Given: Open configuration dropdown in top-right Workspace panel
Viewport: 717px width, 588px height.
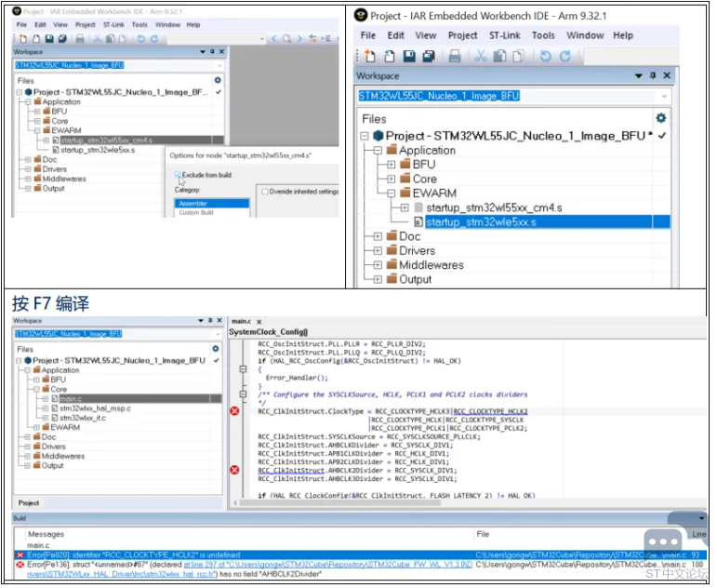Looking at the screenshot, I should [663, 96].
